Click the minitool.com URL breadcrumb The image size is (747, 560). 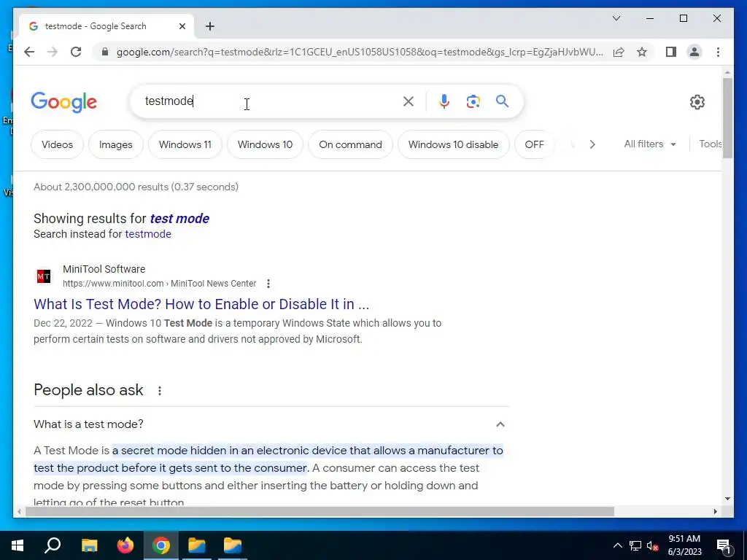click(x=160, y=284)
